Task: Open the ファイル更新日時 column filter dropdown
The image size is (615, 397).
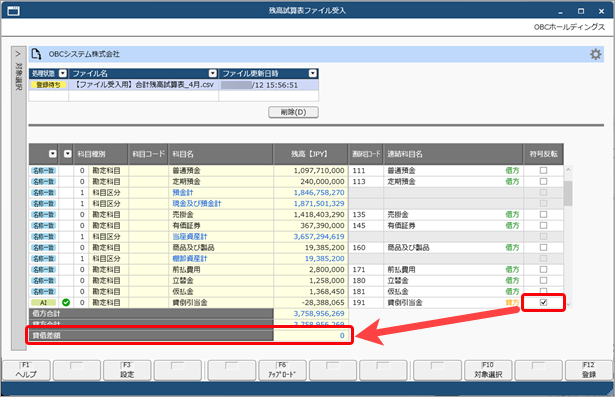Action: coord(313,73)
